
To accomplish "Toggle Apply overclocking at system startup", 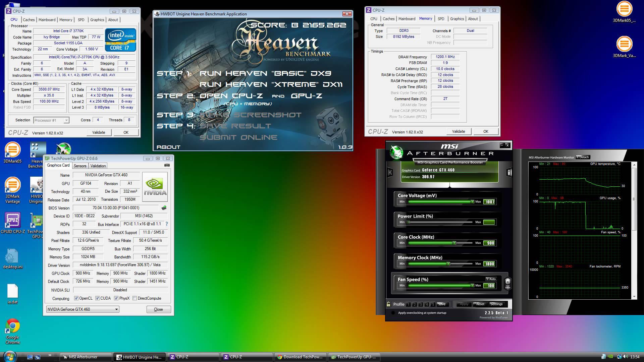I will 393,313.
